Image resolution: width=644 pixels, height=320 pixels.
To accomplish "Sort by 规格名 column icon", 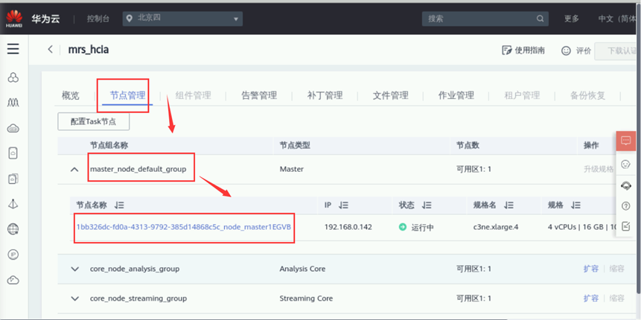I will tap(509, 205).
